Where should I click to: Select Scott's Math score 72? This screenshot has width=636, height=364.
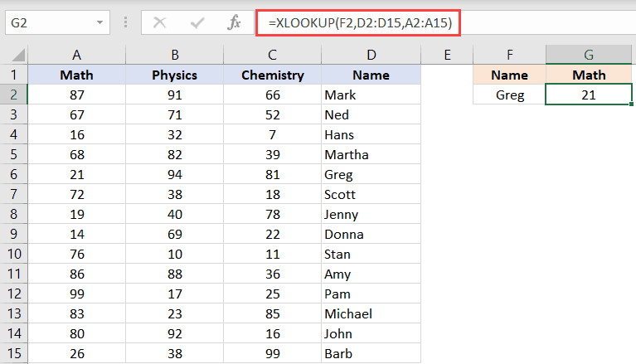pos(76,194)
